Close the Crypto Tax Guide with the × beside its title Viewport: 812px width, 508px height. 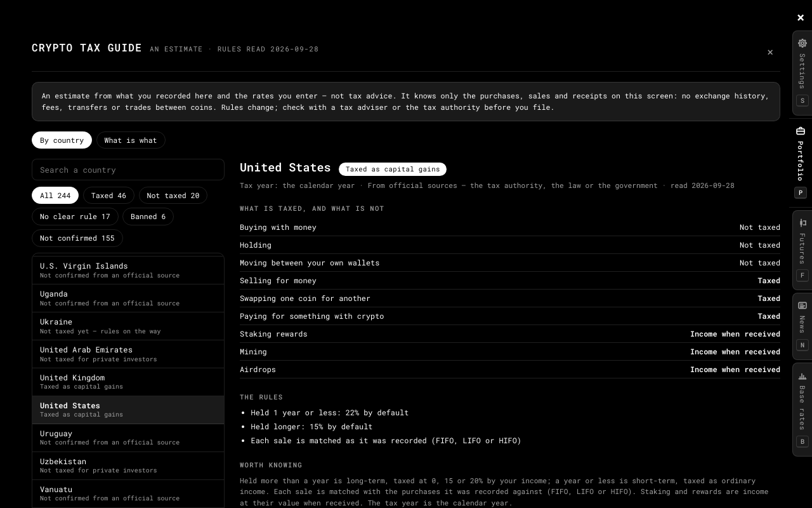click(x=770, y=52)
